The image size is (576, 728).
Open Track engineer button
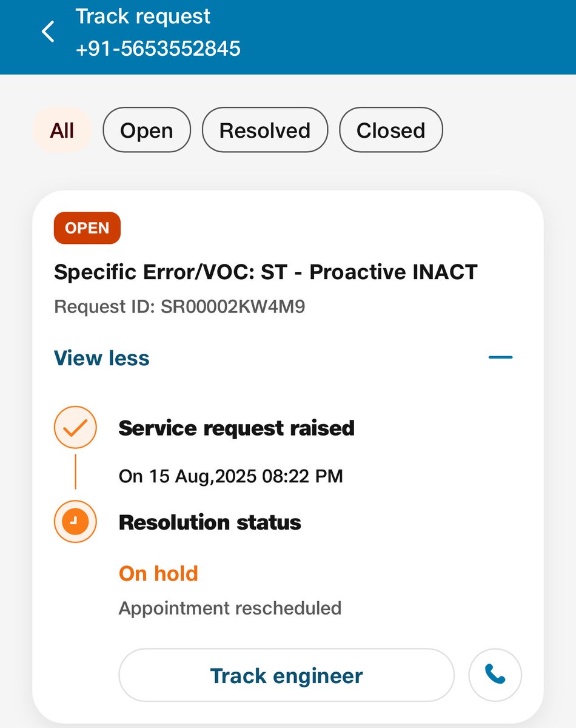click(286, 675)
